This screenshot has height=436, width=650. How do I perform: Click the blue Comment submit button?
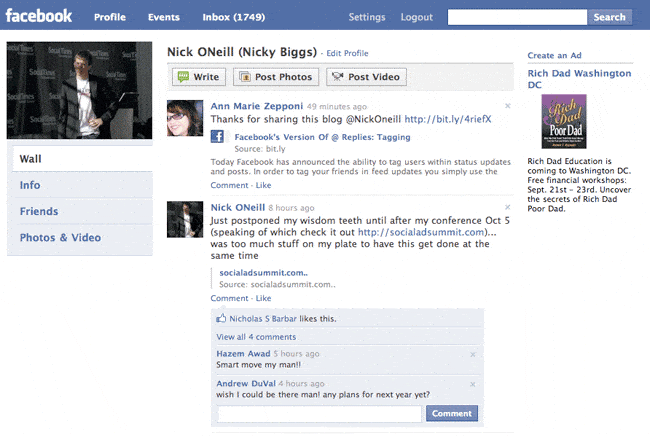[452, 413]
